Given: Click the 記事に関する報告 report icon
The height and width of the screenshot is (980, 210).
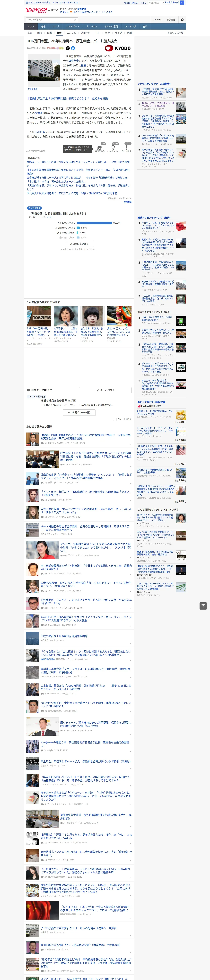Looking at the screenshot, I should click(35, 151).
